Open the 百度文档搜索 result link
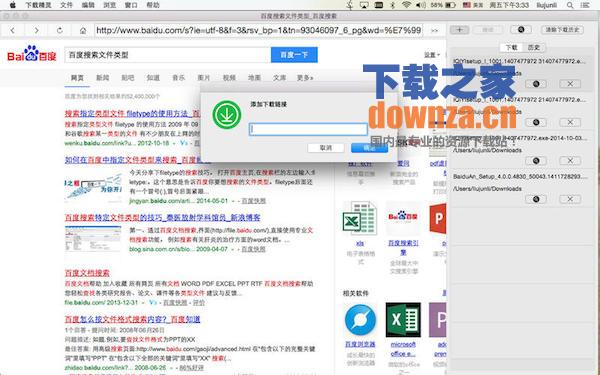The width and height of the screenshot is (600, 375). [87, 273]
